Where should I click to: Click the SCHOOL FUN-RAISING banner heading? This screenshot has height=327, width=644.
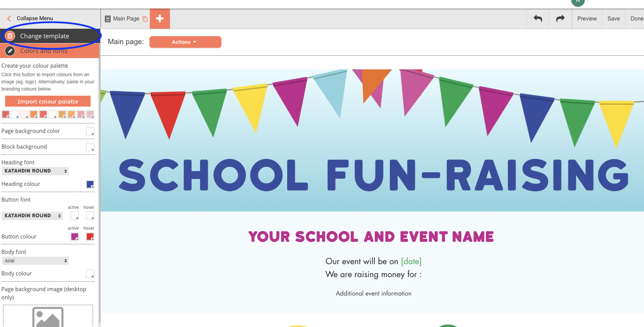pos(373,175)
